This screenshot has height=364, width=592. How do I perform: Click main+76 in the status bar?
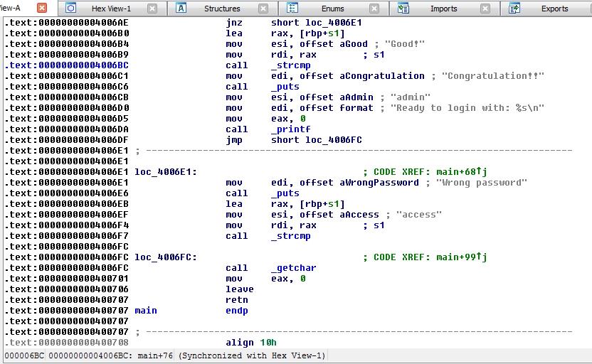pyautogui.click(x=155, y=355)
